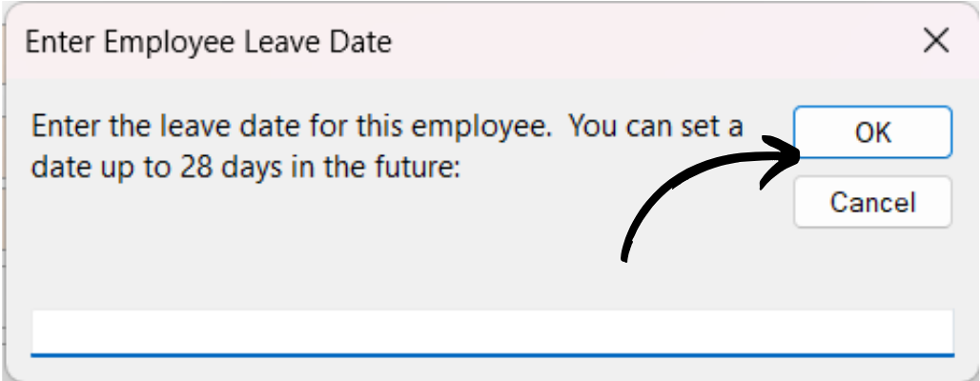
Task: Click the X in the title bar corner
Action: [935, 42]
